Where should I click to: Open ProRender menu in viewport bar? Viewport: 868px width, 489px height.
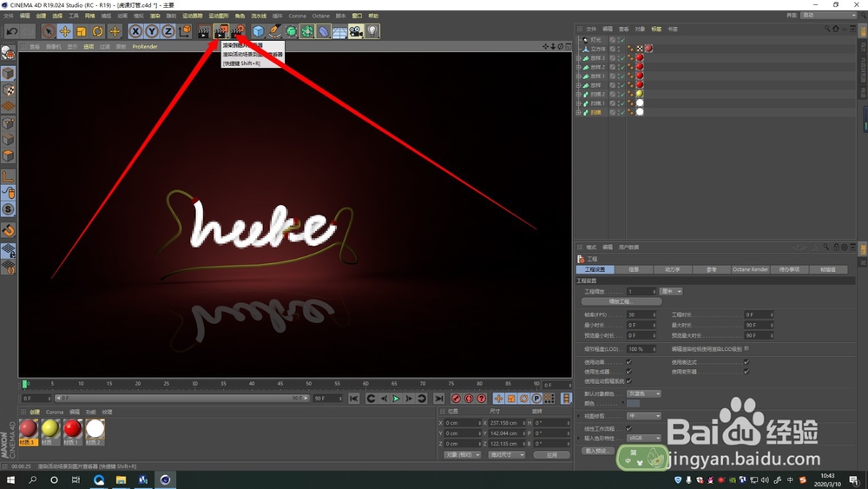[x=145, y=47]
